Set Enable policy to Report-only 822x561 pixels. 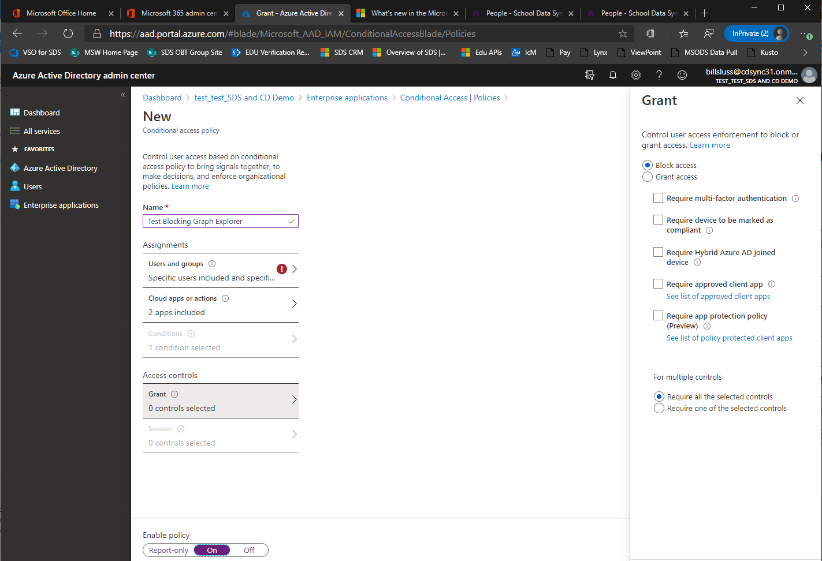168,550
